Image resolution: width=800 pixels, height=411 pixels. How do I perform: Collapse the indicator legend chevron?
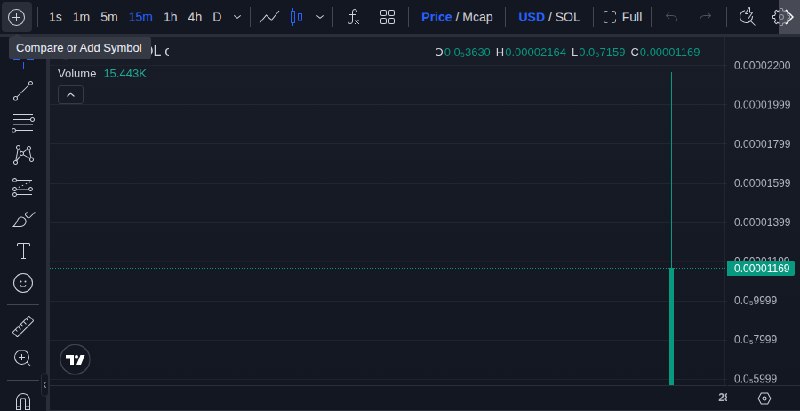pyautogui.click(x=71, y=95)
